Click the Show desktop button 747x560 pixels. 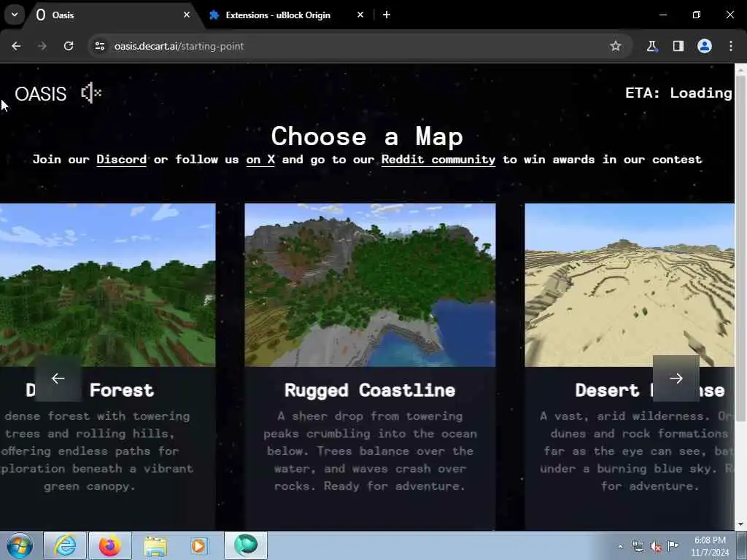point(742,545)
